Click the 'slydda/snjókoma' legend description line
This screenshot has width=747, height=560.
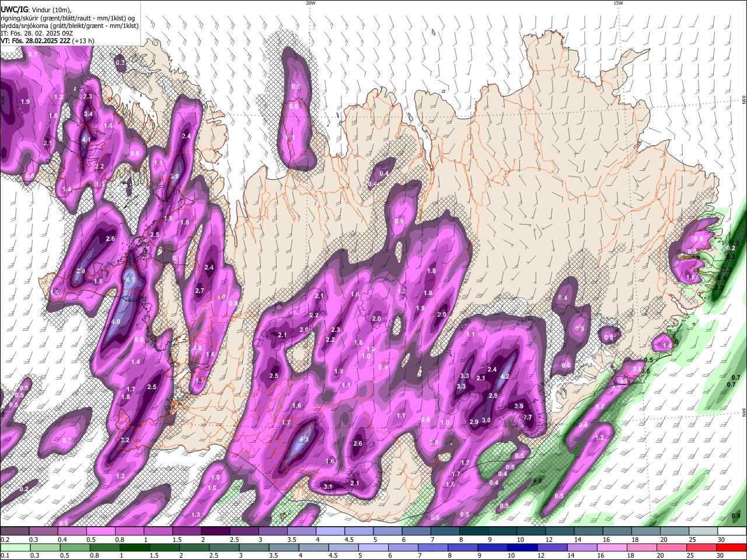[69, 26]
